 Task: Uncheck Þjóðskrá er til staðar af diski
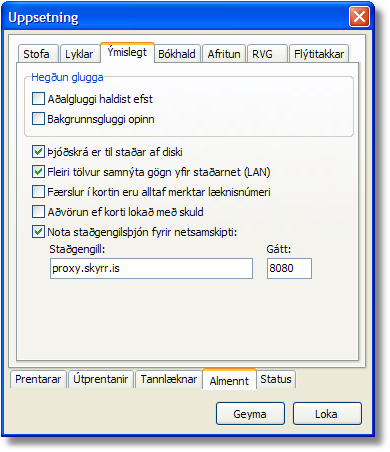pyautogui.click(x=38, y=152)
